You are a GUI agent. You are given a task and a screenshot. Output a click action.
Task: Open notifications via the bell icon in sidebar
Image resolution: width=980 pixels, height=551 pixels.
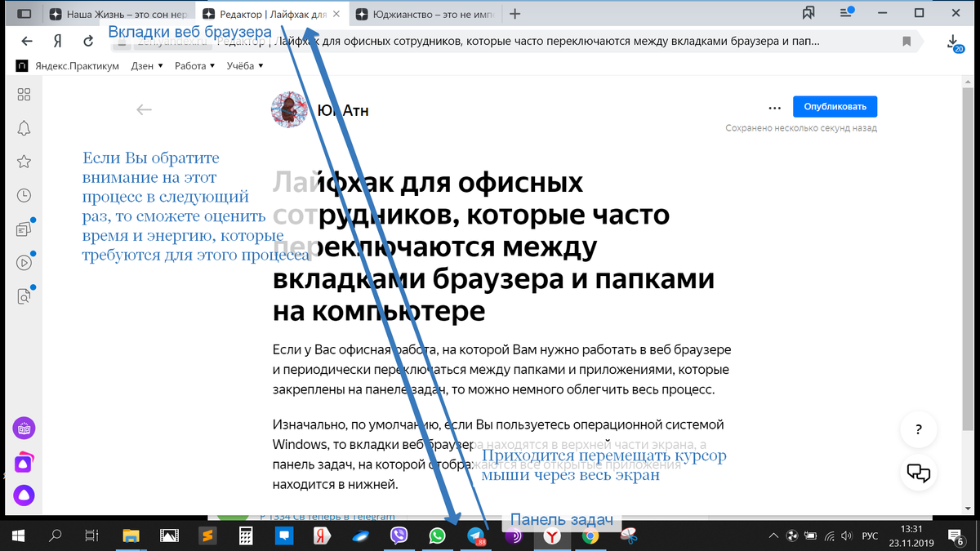[x=24, y=128]
